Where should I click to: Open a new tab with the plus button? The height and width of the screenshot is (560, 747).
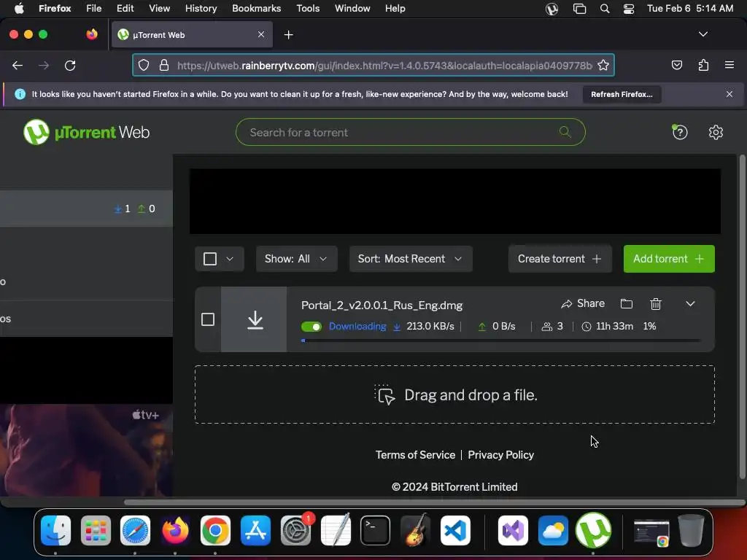tap(288, 35)
